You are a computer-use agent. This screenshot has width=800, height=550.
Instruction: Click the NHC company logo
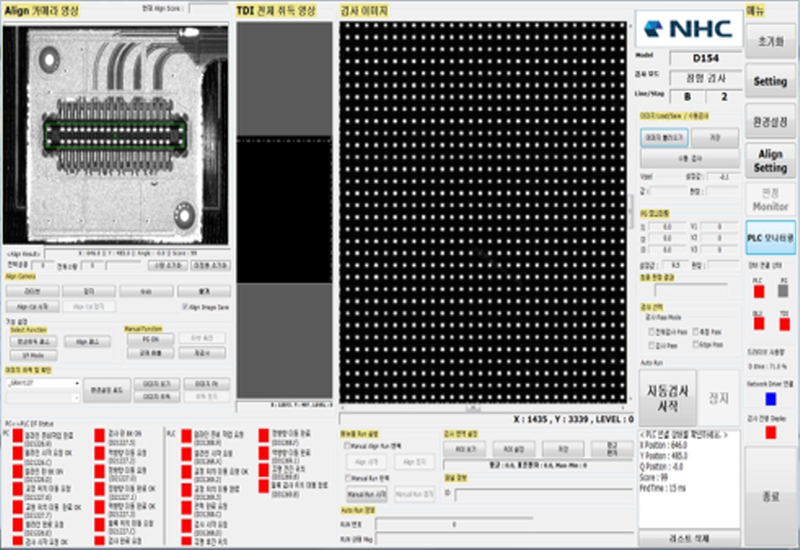[688, 29]
